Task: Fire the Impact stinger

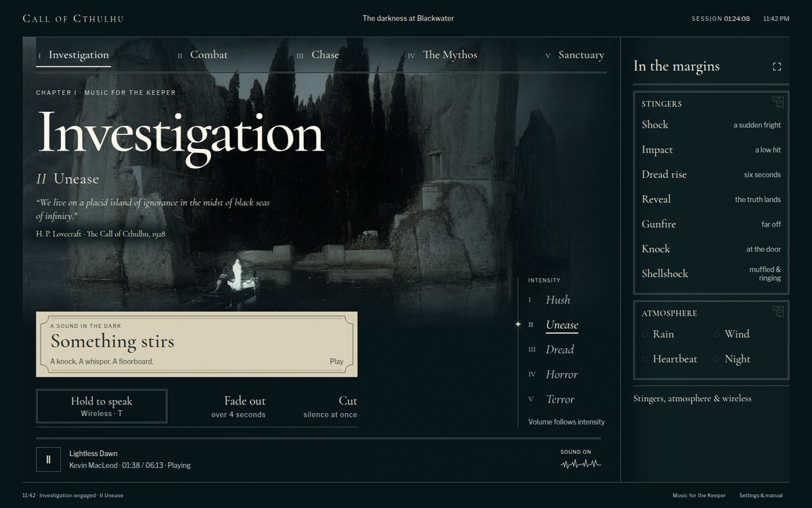Action: [x=711, y=150]
